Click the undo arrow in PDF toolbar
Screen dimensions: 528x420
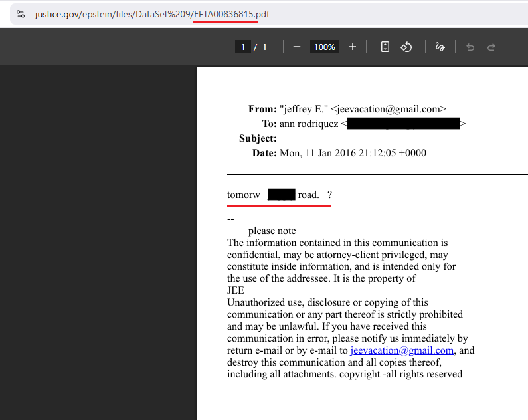coord(470,47)
